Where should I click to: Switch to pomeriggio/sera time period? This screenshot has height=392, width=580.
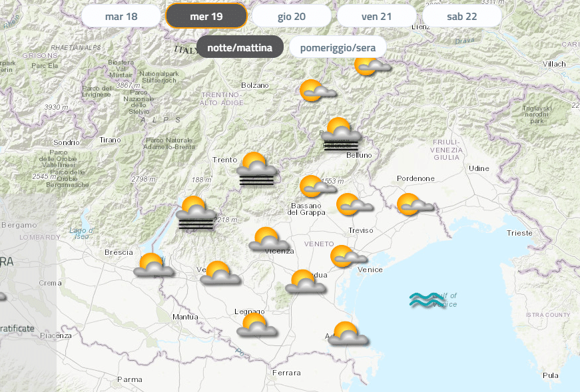(x=338, y=47)
